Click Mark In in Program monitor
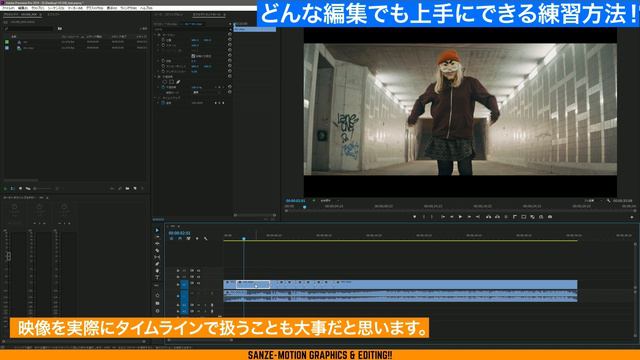This screenshot has height=360, width=640. click(424, 217)
